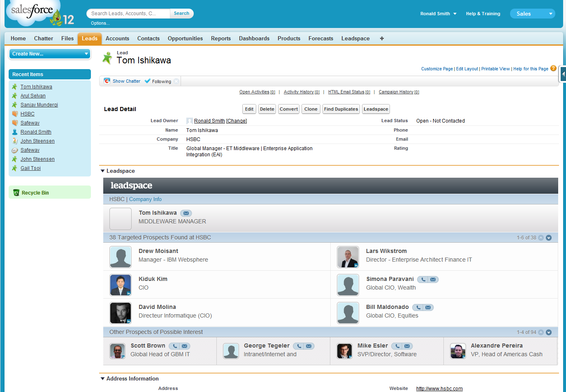Click Mike Esler's envelope icon
Screen dimensions: 566x392
click(407, 346)
